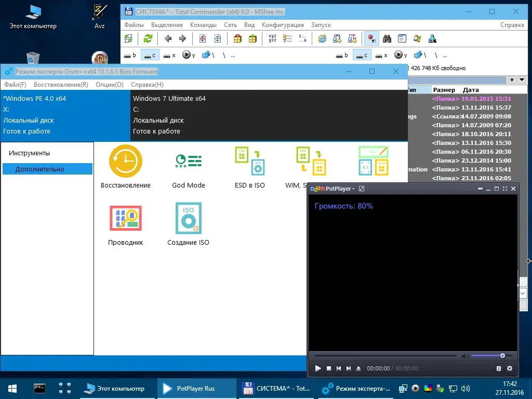This screenshot has height=399, width=532.
Task: Open Конфигурация menu in Total Commander
Action: 283,25
